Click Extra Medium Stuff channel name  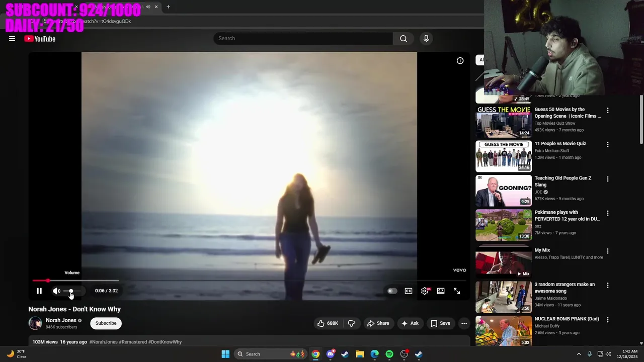click(x=552, y=151)
